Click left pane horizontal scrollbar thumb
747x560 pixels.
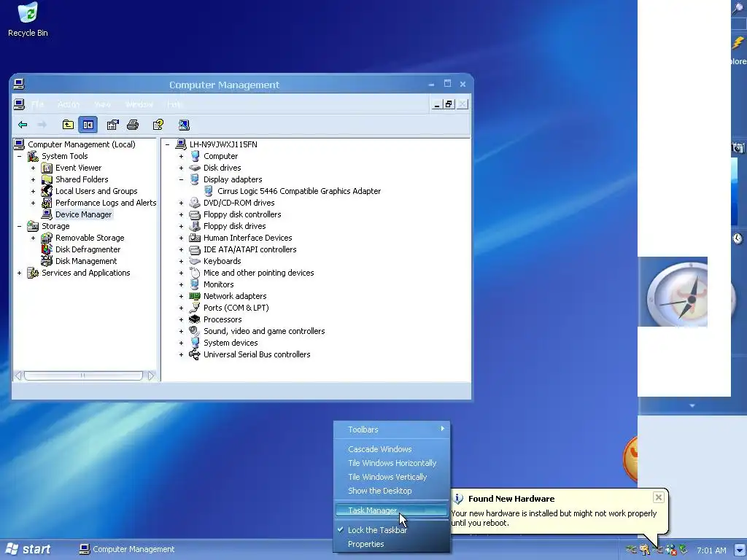click(x=83, y=376)
